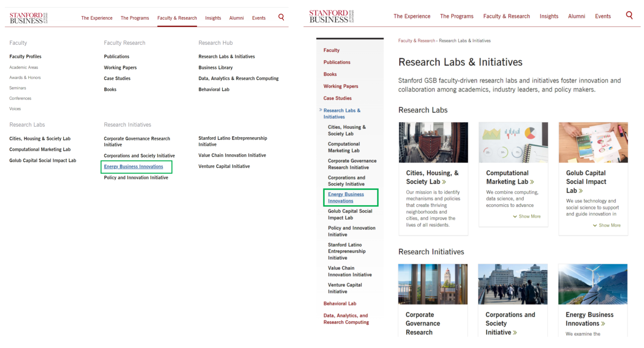
Task: Open Books in mega menu
Action: [x=110, y=90]
